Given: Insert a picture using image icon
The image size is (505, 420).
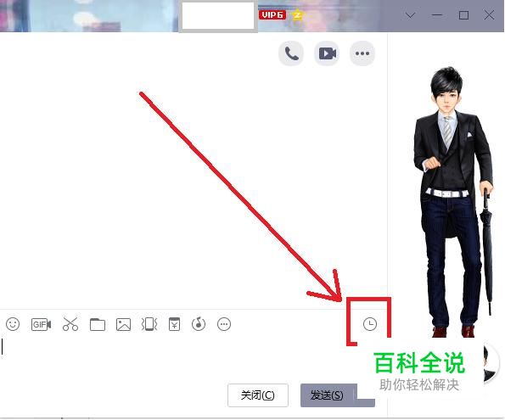Looking at the screenshot, I should [123, 324].
